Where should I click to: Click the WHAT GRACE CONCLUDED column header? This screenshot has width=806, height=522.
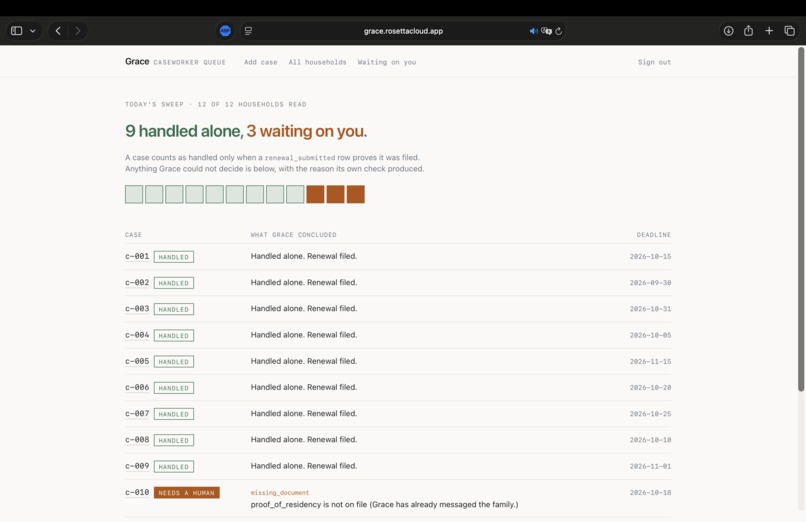[x=294, y=235]
